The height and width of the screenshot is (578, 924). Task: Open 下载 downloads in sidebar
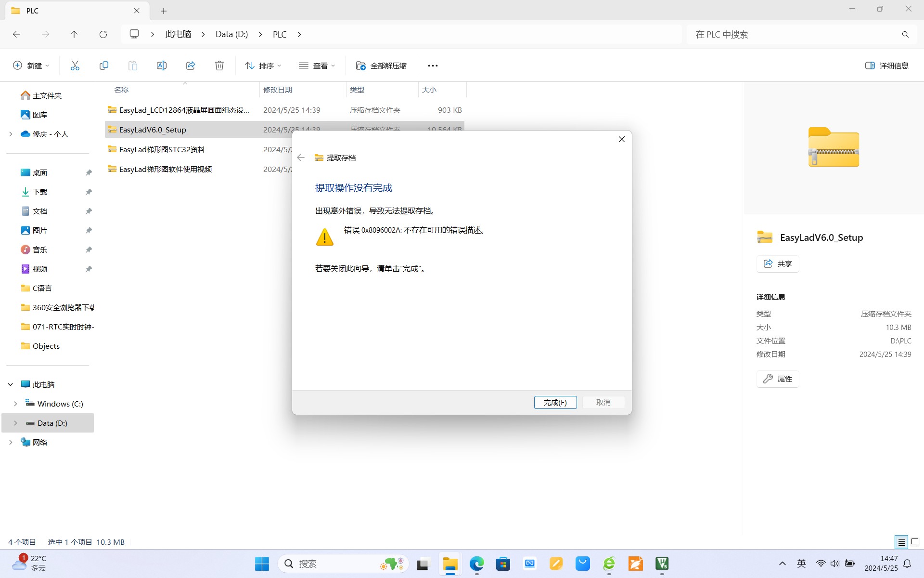(x=34, y=192)
